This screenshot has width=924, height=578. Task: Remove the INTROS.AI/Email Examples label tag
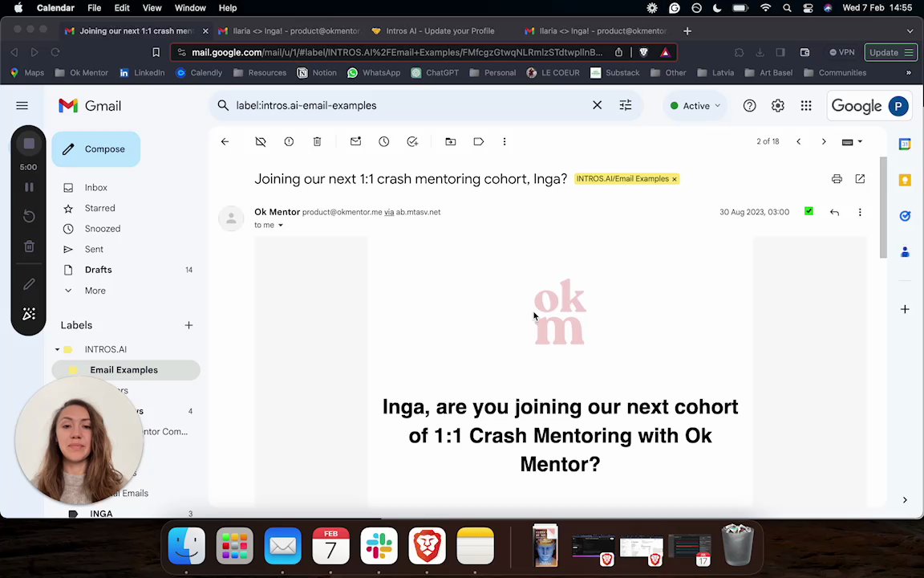(674, 179)
